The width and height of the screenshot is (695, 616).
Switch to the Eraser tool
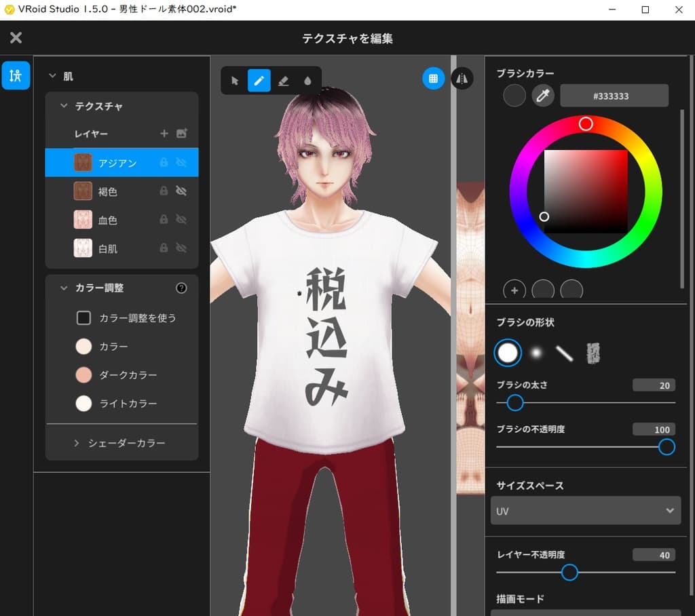pyautogui.click(x=284, y=81)
